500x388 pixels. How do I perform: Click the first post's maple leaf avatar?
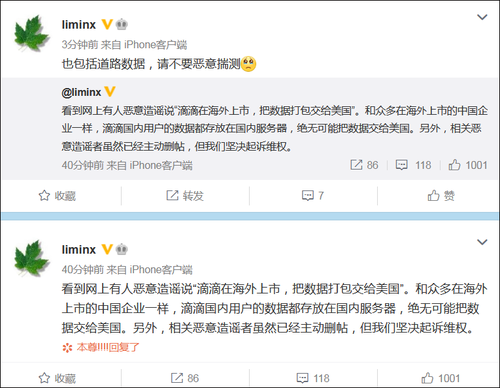[31, 33]
